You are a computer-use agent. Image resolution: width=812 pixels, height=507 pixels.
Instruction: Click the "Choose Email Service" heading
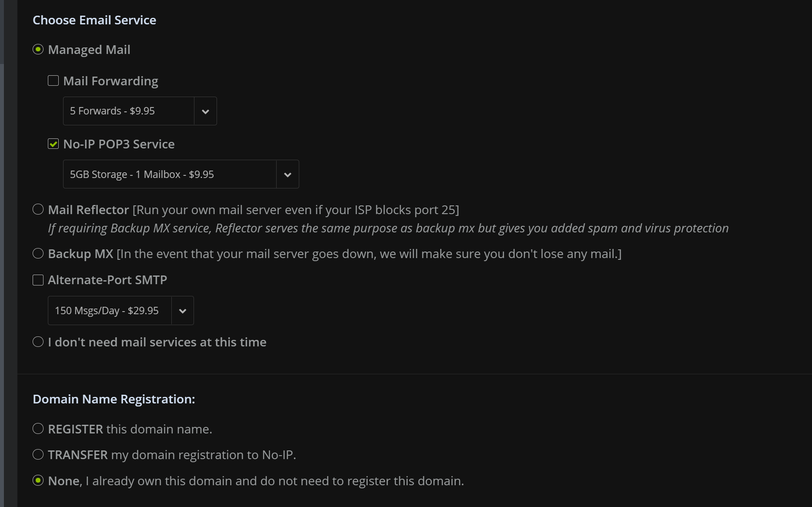click(94, 20)
